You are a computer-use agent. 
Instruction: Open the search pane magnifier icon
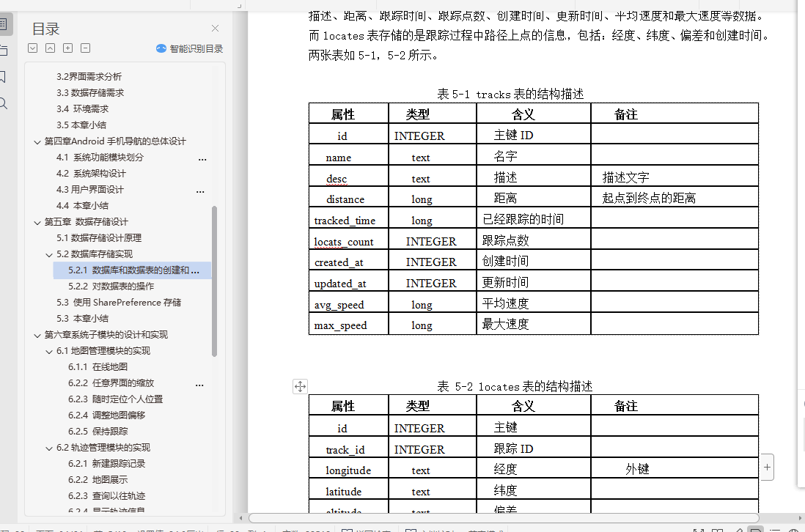pos(3,103)
